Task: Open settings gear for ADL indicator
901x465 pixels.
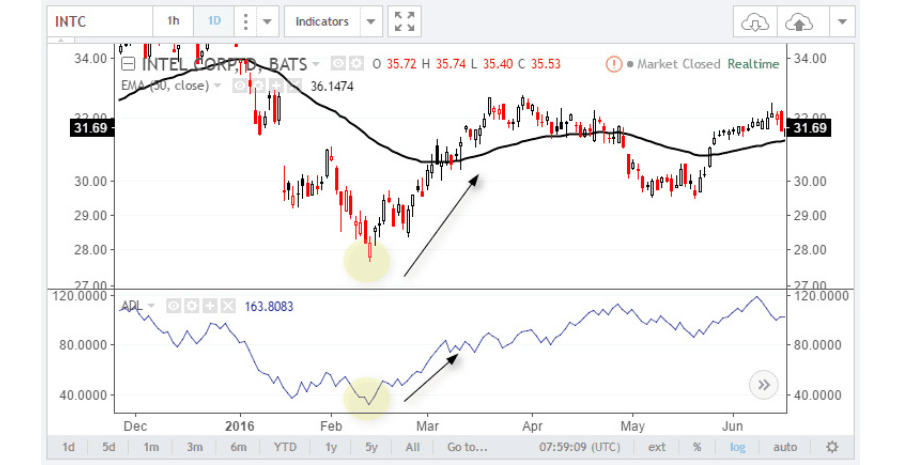Action: (x=192, y=306)
